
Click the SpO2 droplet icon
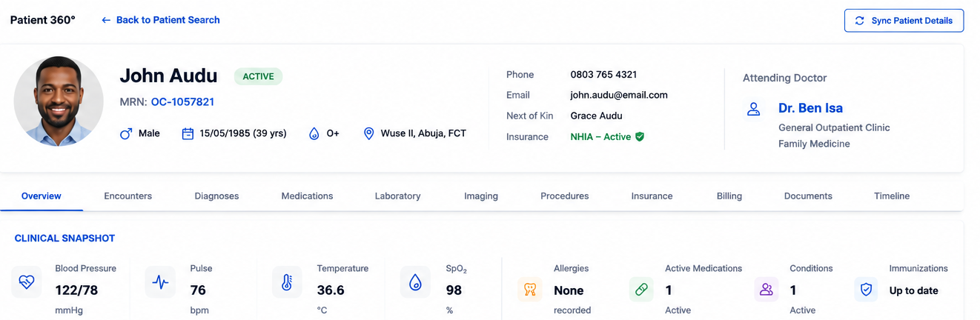(415, 282)
